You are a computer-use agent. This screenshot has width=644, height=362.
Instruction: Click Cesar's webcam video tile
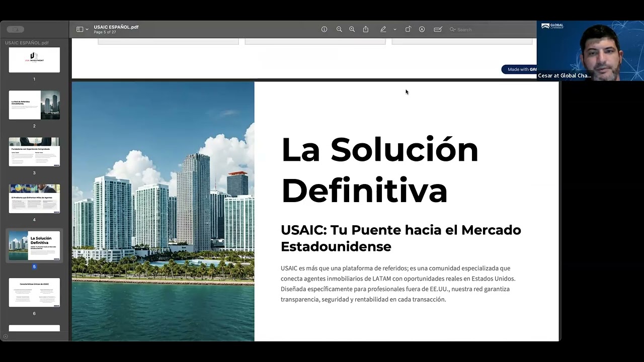coord(590,50)
